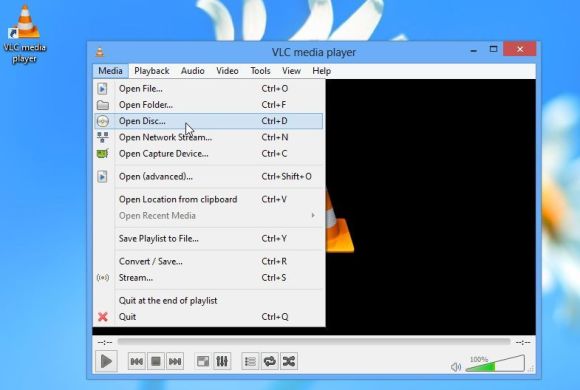Viewport: 580px width, 390px height.
Task: Mute audio via speaker icon
Action: pyautogui.click(x=456, y=367)
